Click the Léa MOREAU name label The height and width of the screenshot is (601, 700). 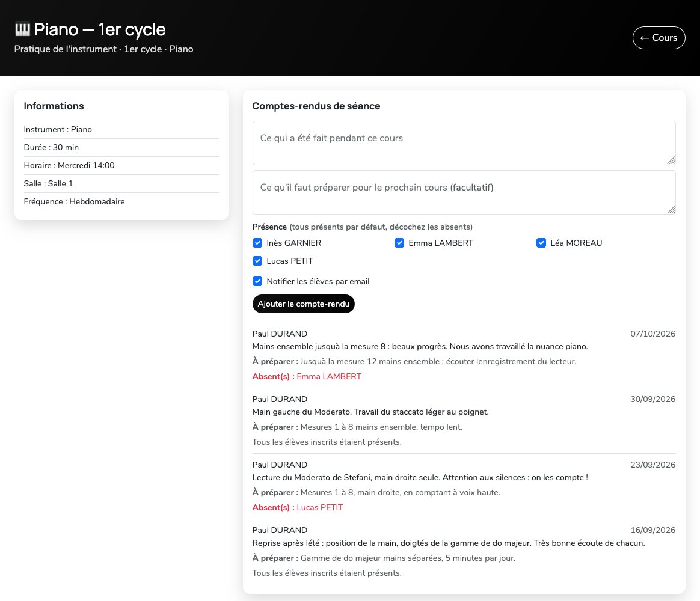(576, 243)
